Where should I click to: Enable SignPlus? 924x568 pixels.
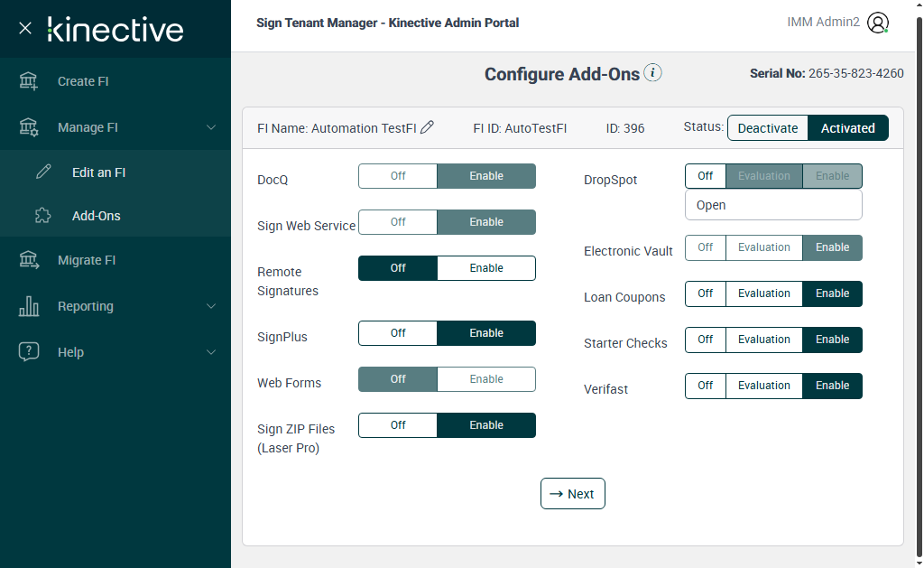pos(486,332)
